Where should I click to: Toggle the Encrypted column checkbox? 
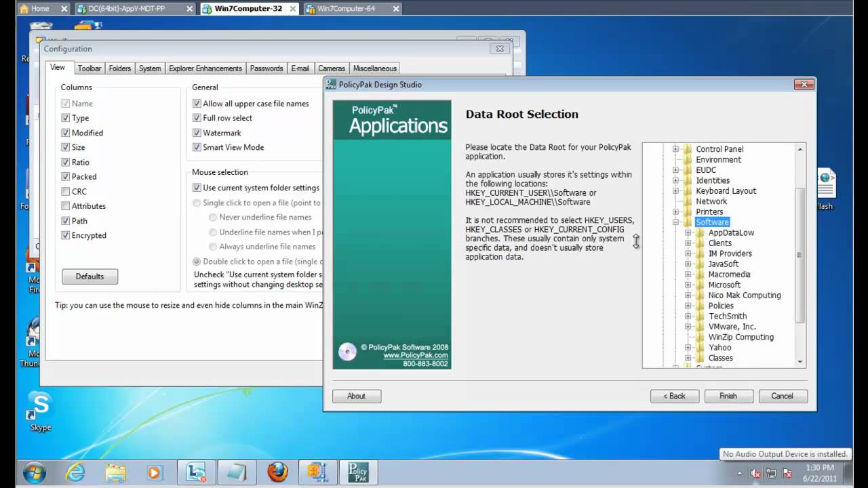click(65, 235)
